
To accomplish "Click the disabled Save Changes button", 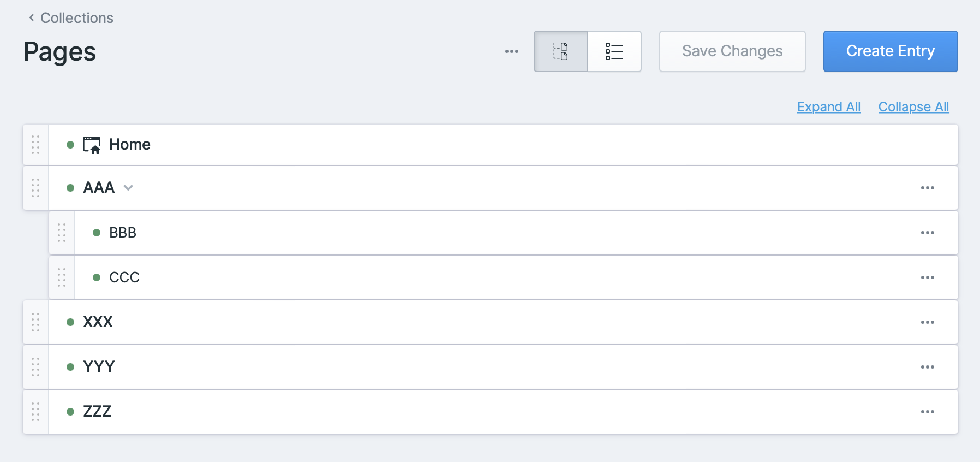I will click(732, 51).
